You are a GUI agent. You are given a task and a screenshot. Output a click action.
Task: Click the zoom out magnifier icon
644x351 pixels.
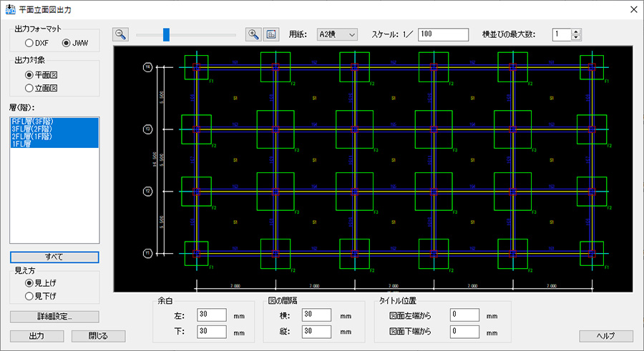(120, 34)
